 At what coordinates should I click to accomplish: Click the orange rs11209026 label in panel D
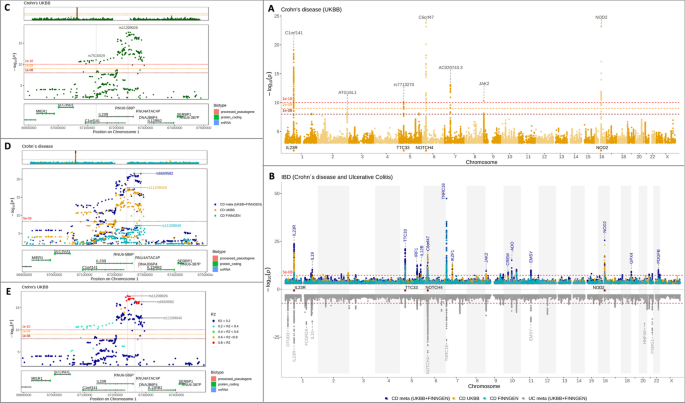point(158,188)
